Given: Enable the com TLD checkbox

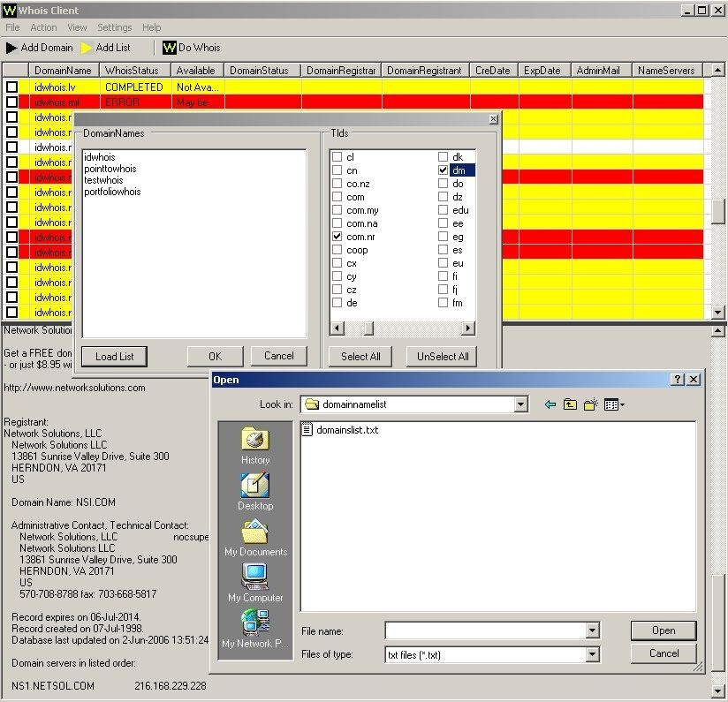Looking at the screenshot, I should coord(337,197).
